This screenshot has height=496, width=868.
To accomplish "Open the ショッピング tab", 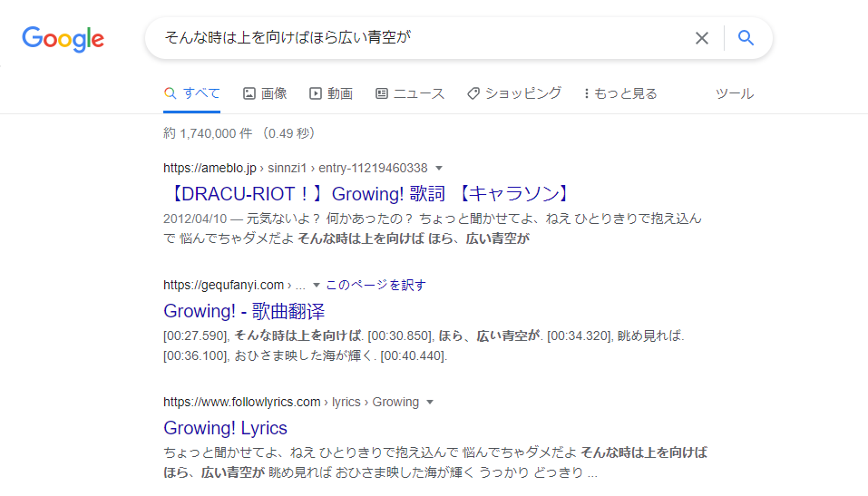I will pos(514,93).
